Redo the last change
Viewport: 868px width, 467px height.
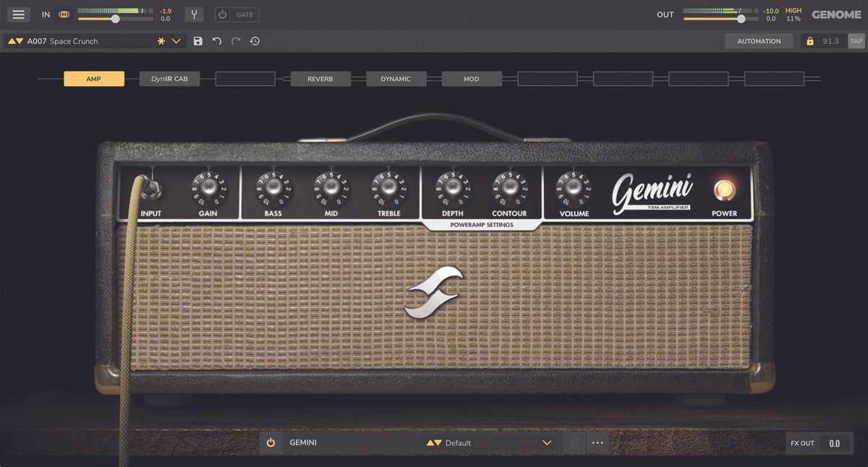[x=234, y=41]
